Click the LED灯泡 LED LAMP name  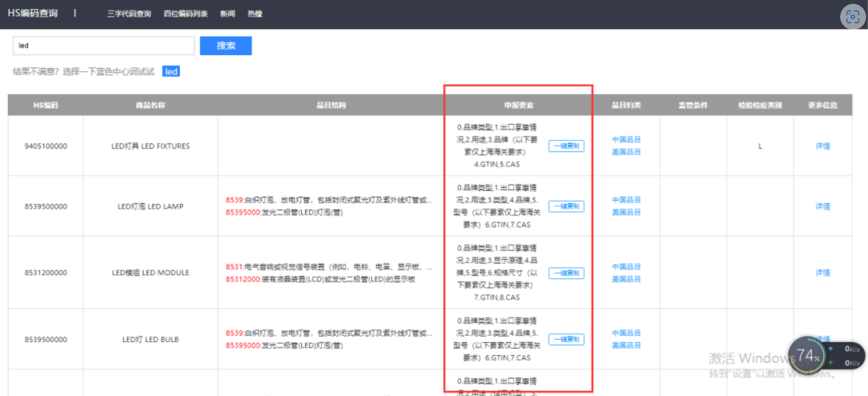click(x=151, y=206)
